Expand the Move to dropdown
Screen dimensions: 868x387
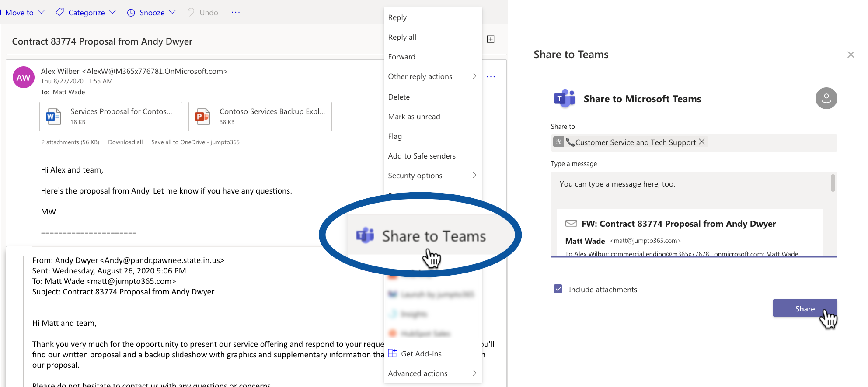tap(41, 12)
